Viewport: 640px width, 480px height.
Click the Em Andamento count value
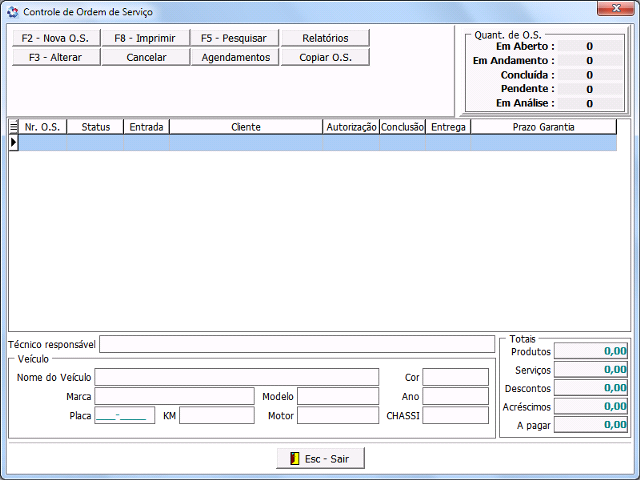pos(590,60)
